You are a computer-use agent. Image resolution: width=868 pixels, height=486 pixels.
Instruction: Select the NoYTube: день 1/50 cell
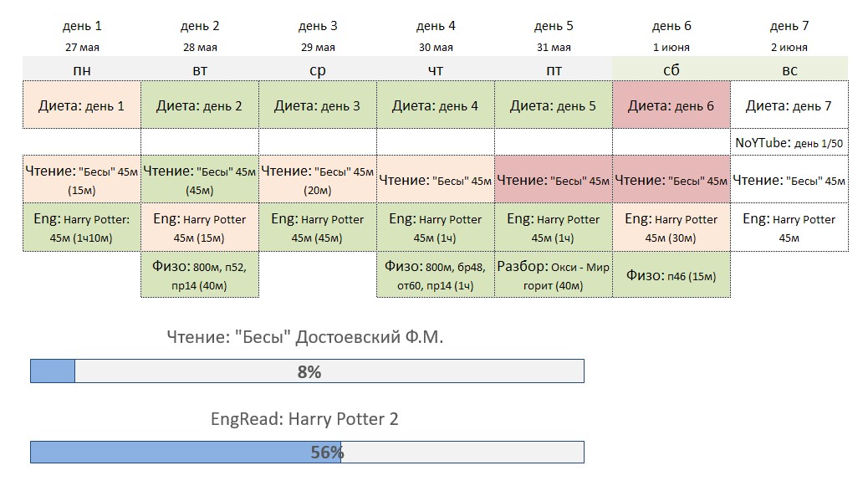coord(789,142)
